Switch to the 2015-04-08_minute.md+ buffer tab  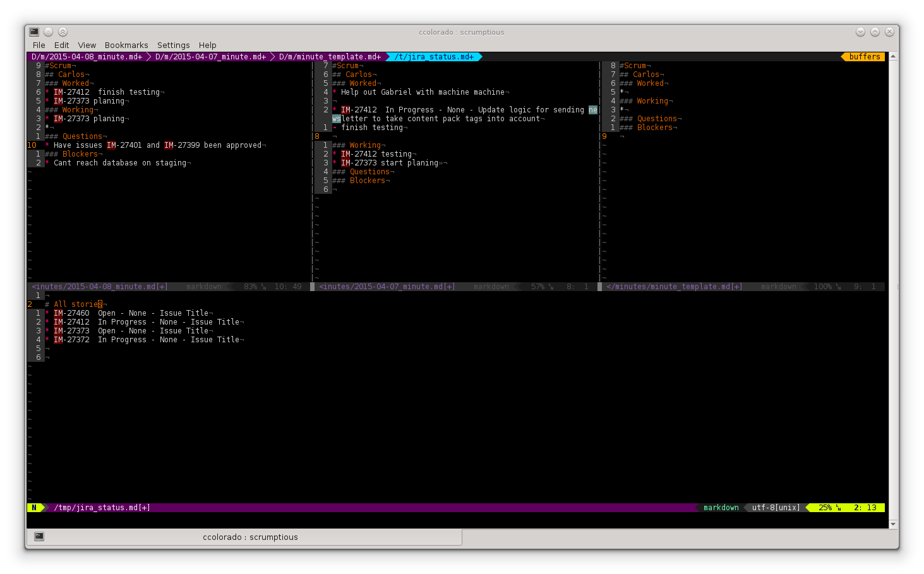(x=87, y=57)
